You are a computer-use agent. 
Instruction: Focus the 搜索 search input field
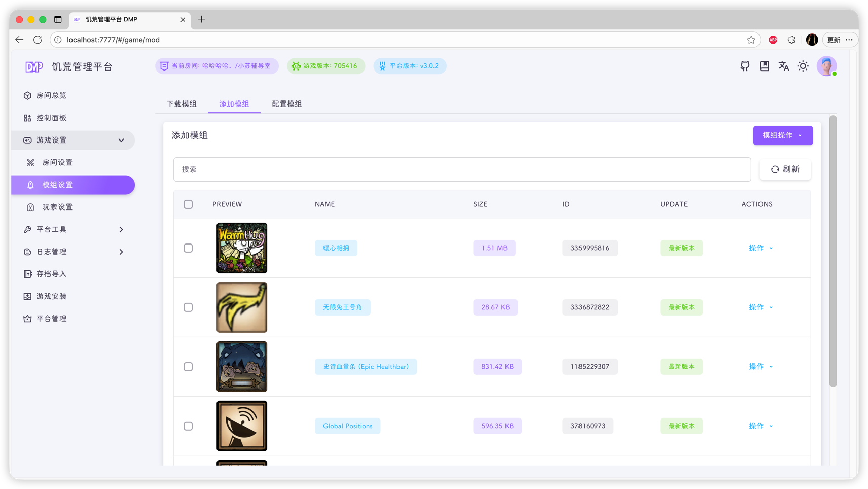pos(462,169)
